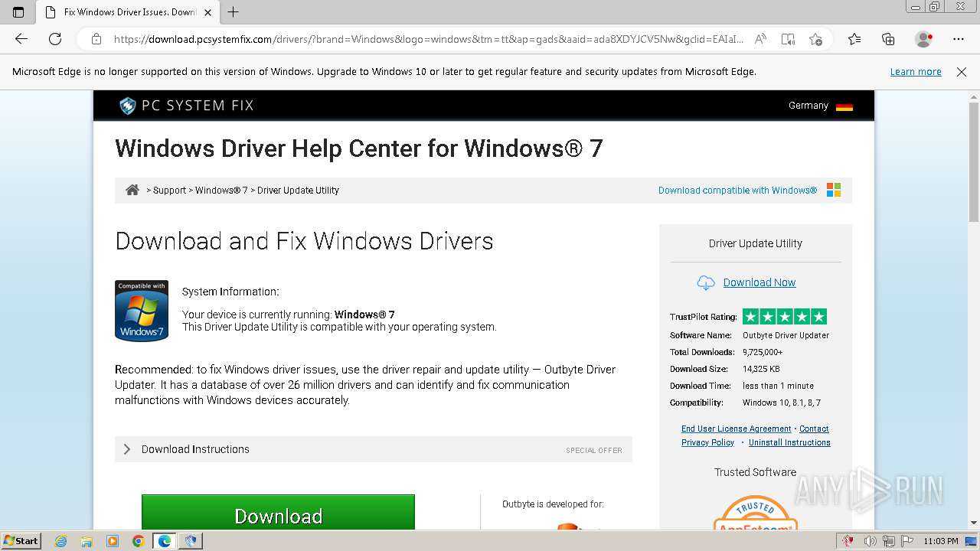Viewport: 980px width, 551px height.
Task: Click the page scrollbar up arrow
Action: (973, 97)
